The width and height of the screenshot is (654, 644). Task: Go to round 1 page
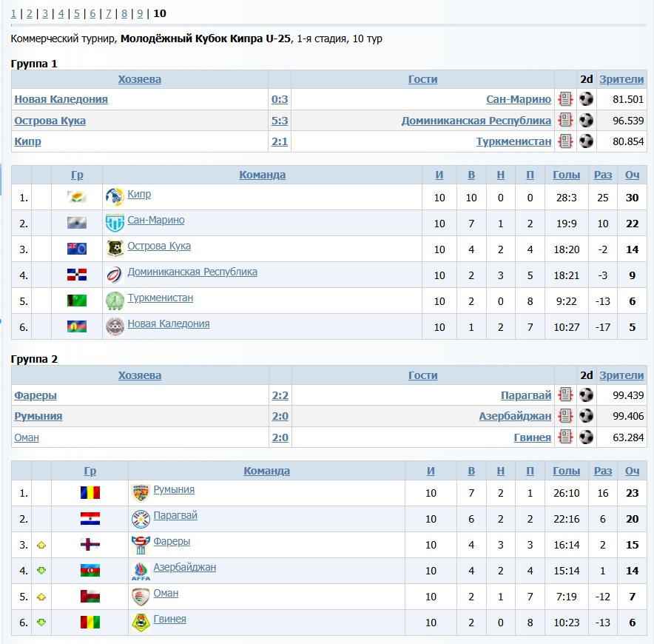coord(13,13)
